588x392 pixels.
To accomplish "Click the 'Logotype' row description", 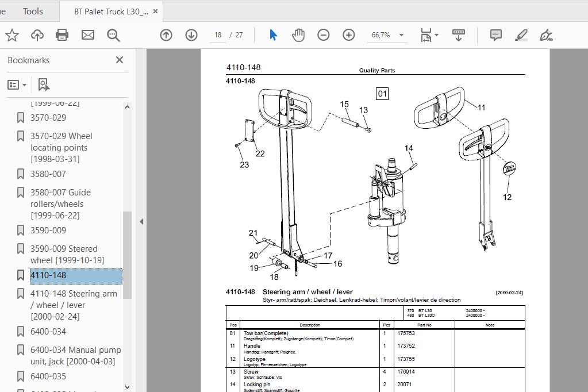I will [x=254, y=359].
